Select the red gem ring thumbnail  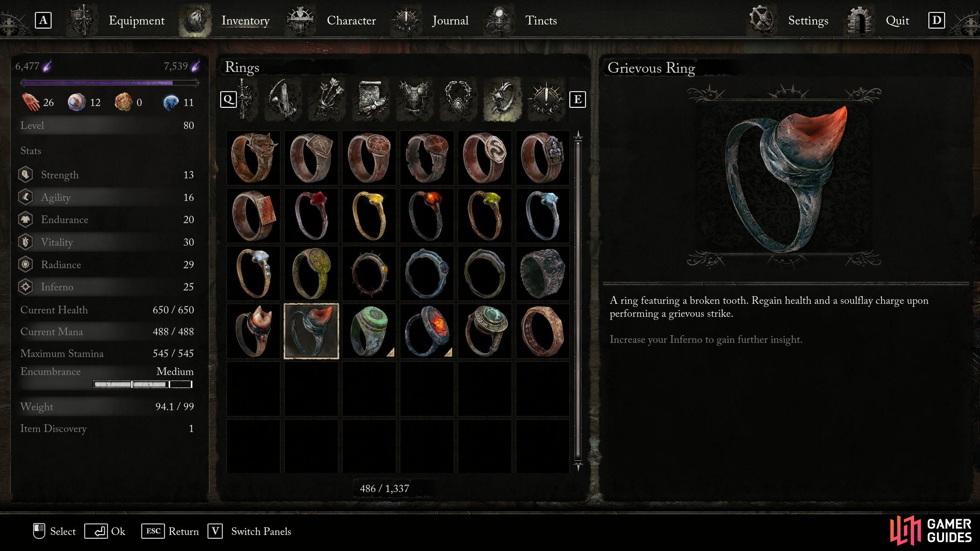(311, 215)
